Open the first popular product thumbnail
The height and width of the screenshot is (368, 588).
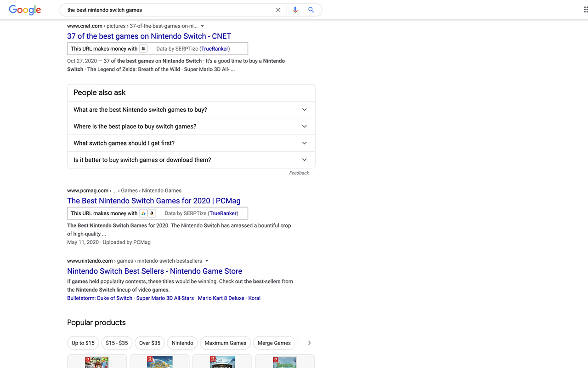coord(97,361)
